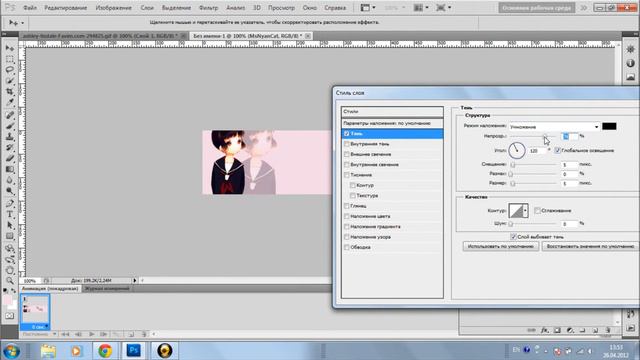The height and width of the screenshot is (360, 640).
Task: Click the Стили header in Layer Style list
Action: (x=392, y=111)
